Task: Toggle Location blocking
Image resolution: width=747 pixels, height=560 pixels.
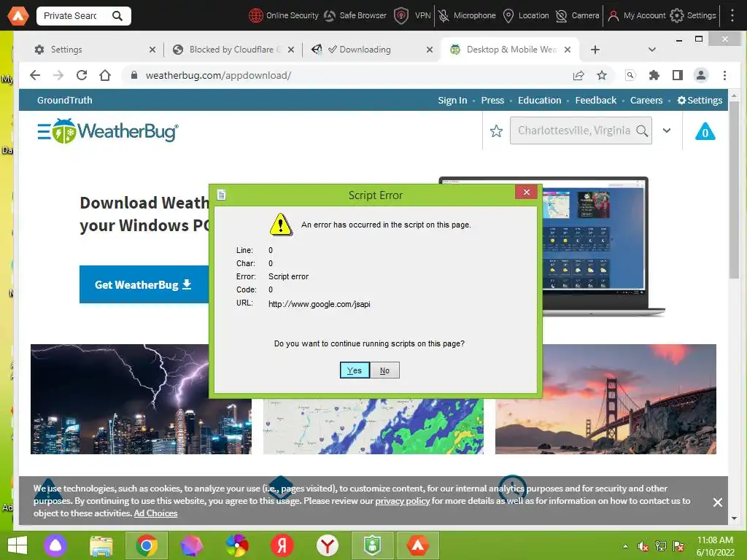Action: coord(526,16)
